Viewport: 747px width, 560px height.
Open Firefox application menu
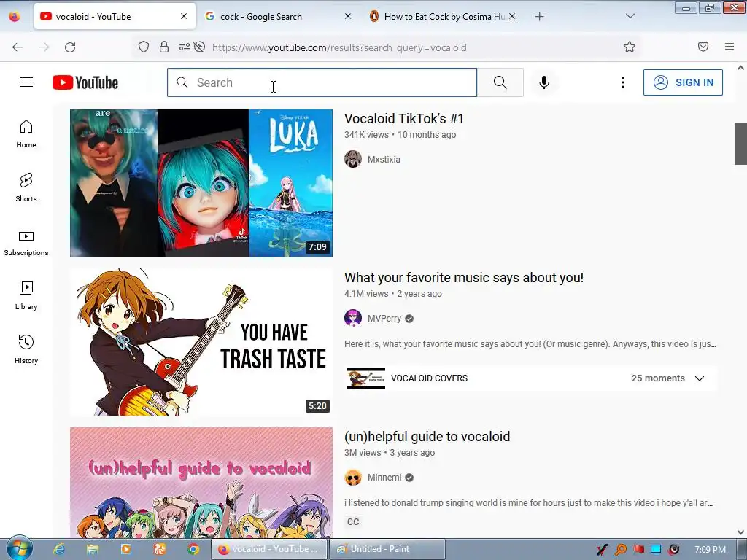(x=729, y=47)
